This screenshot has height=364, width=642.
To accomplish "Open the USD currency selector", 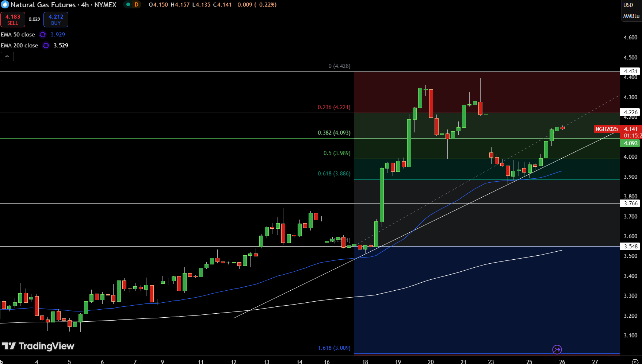I will click(628, 5).
